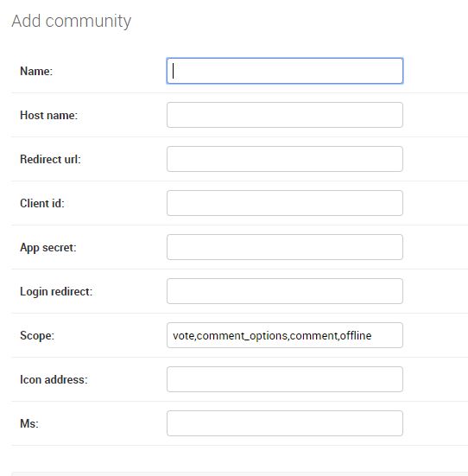Click the "Login redirect:" label
Screen dimensions: 468x476
click(x=56, y=291)
